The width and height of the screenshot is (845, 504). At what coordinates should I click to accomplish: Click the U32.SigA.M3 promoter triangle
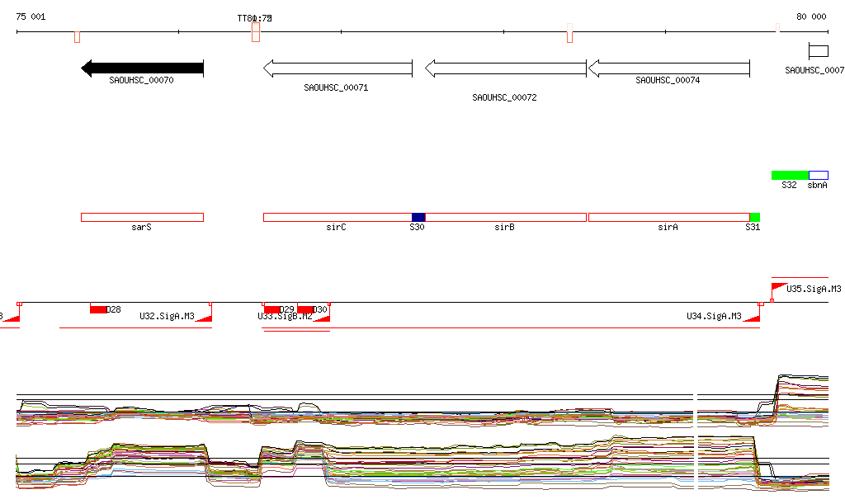click(x=203, y=318)
